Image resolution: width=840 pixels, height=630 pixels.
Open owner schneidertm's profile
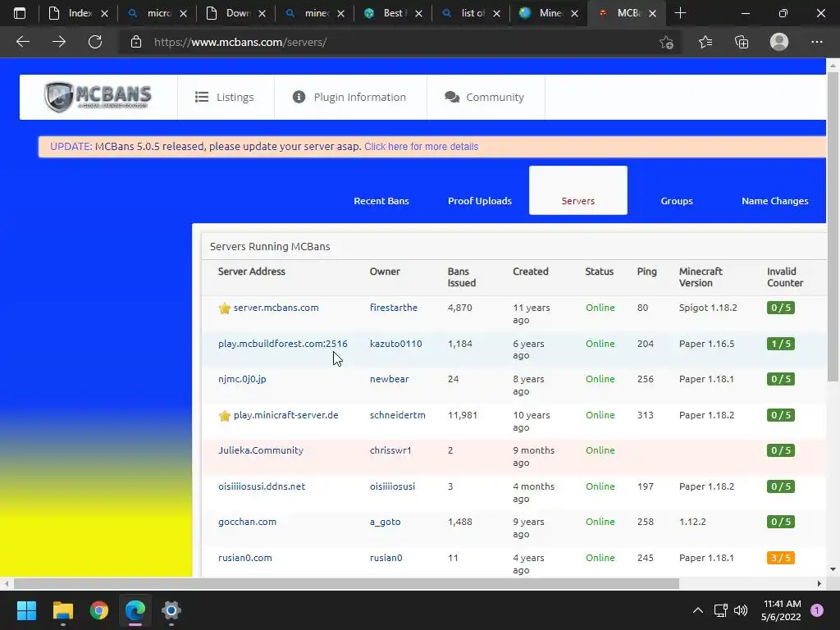(x=398, y=415)
